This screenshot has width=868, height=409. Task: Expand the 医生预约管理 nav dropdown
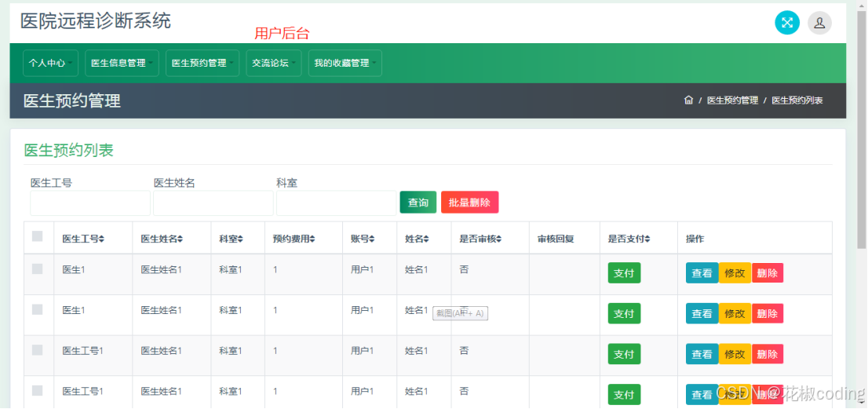202,63
